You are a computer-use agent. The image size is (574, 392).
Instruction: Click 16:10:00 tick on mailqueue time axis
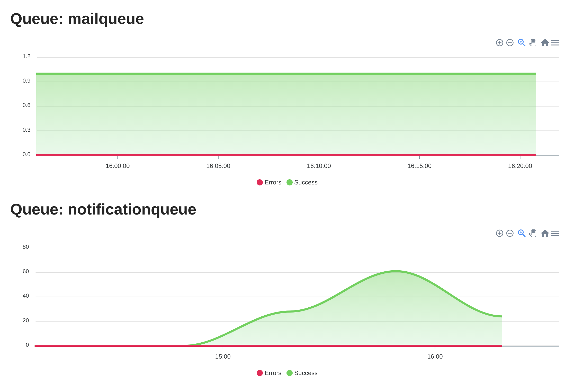tap(319, 166)
